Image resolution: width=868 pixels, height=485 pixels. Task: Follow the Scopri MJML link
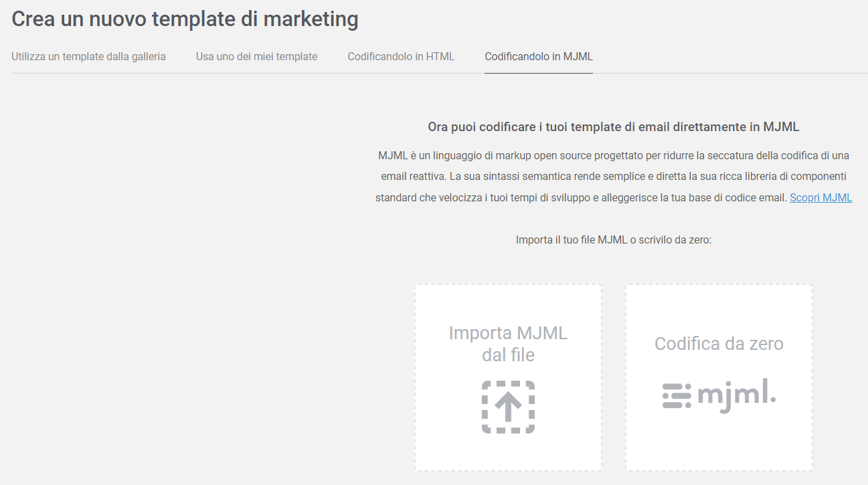(x=820, y=197)
